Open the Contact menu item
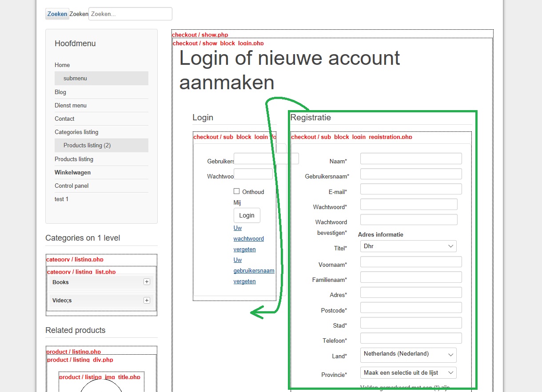This screenshot has height=392, width=542. (64, 119)
